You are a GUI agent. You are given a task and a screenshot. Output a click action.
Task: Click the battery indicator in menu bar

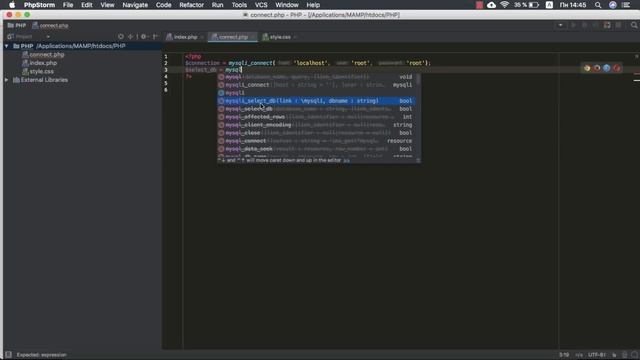point(534,5)
